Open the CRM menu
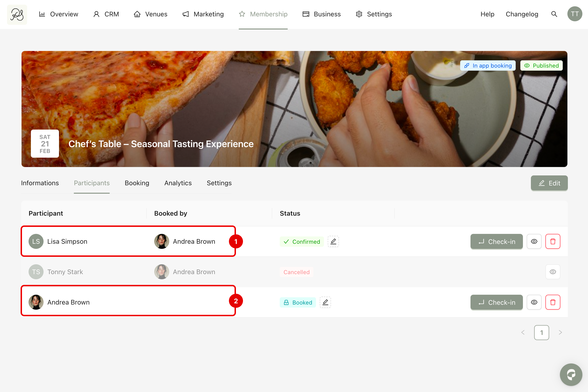Screen dimensions: 588x392 click(106, 14)
